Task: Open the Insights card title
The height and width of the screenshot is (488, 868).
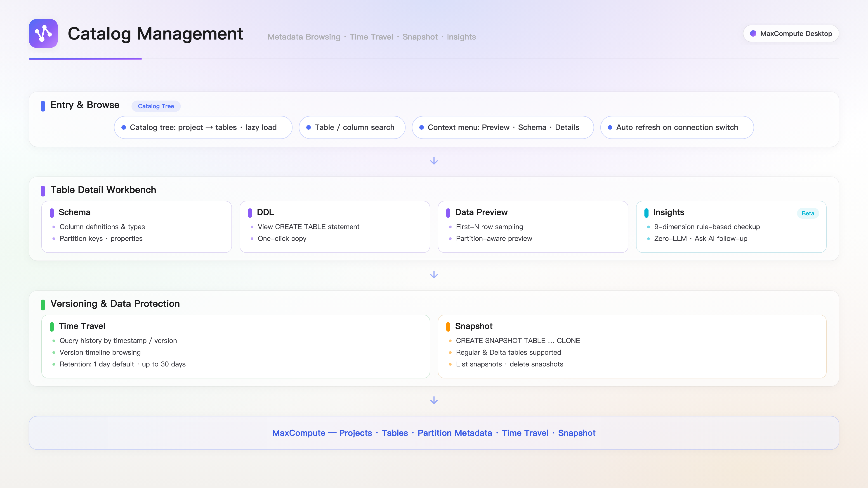Action: click(669, 212)
